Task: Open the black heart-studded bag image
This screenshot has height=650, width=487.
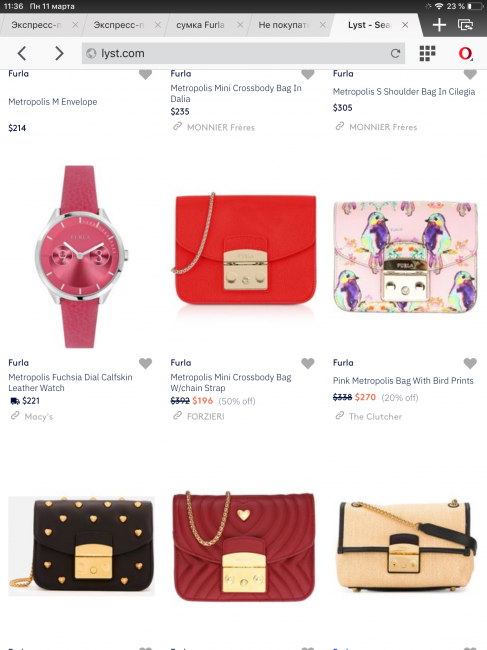Action: point(81,545)
